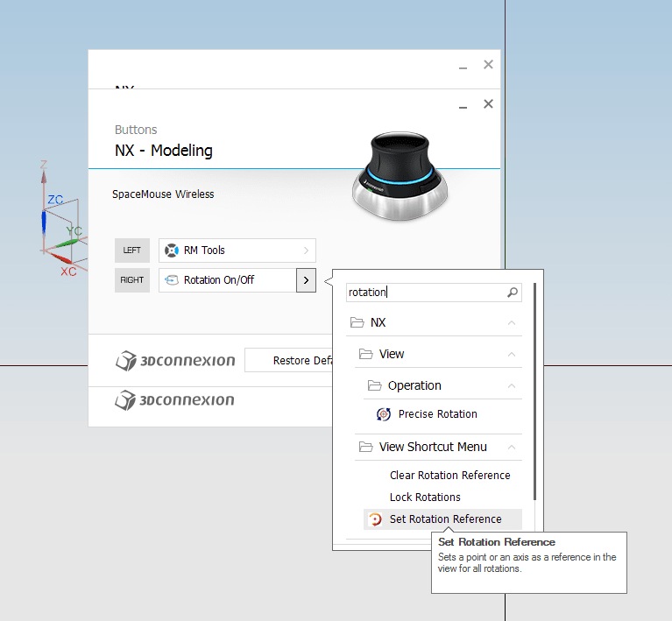Open the RM Tools assignment field
Screen dimensions: 672x621
coord(237,251)
